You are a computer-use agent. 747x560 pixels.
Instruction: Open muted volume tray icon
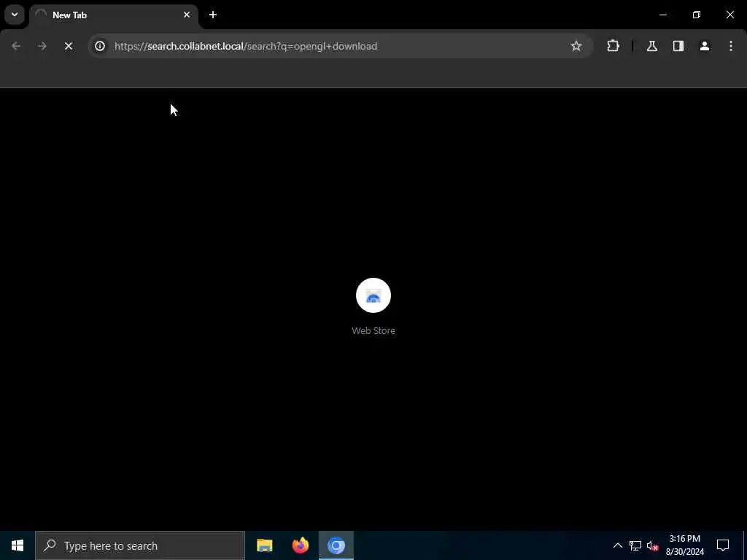(x=652, y=545)
